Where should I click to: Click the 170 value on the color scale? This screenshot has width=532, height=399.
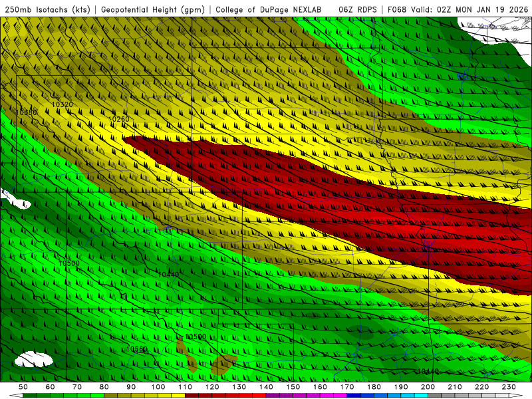pos(347,387)
